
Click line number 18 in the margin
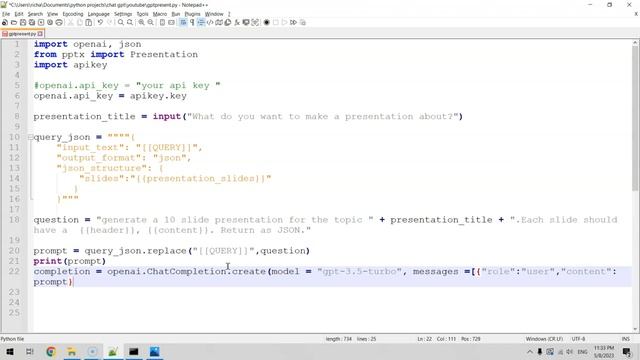[x=14, y=220]
